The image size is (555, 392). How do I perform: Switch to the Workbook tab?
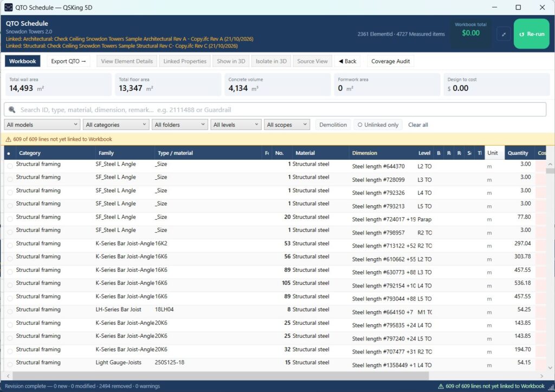23,61
